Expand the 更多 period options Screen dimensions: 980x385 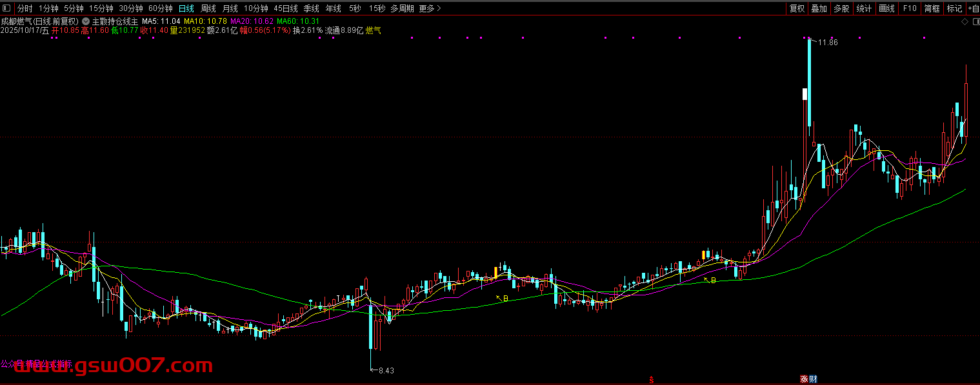tap(430, 8)
